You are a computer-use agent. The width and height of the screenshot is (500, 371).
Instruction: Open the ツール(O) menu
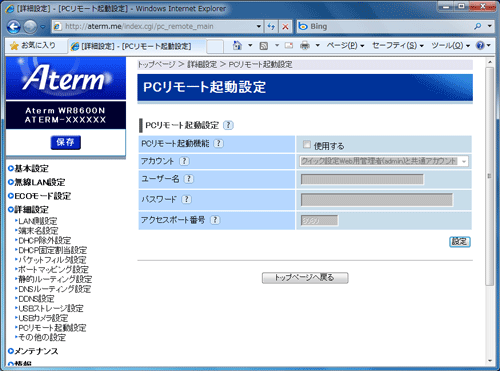[450, 46]
